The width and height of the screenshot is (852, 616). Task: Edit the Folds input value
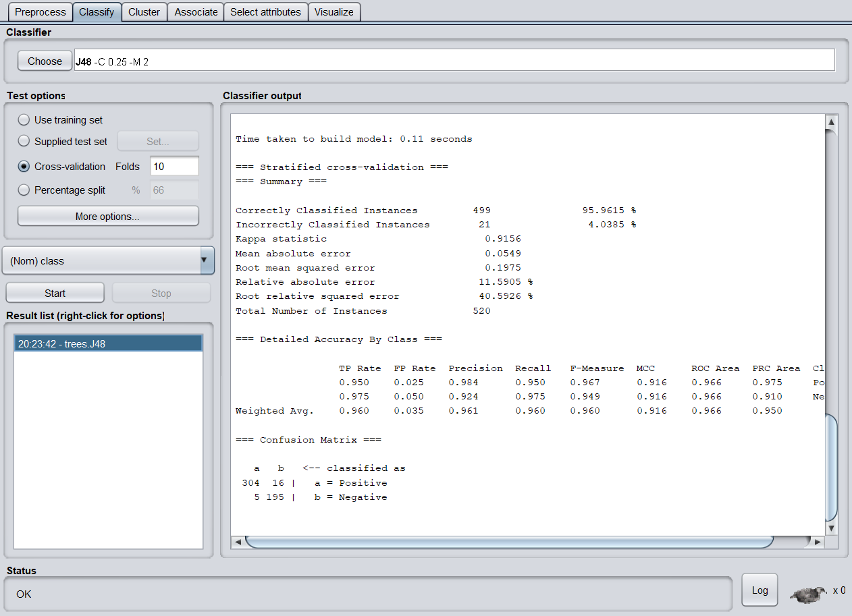coord(174,166)
